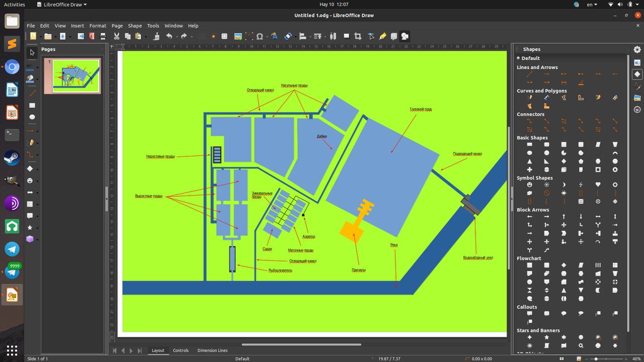Expand Lines and Arrows tool dropdown
This screenshot has width=644, height=362.
click(x=38, y=132)
